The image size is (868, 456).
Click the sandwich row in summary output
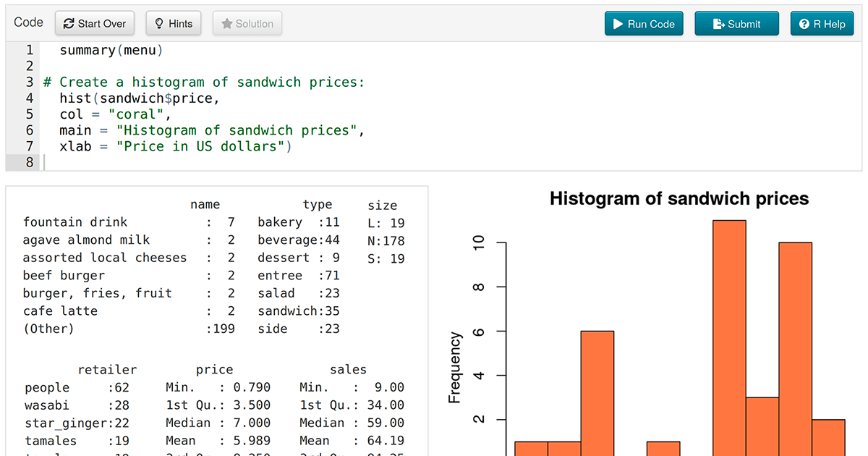click(298, 311)
